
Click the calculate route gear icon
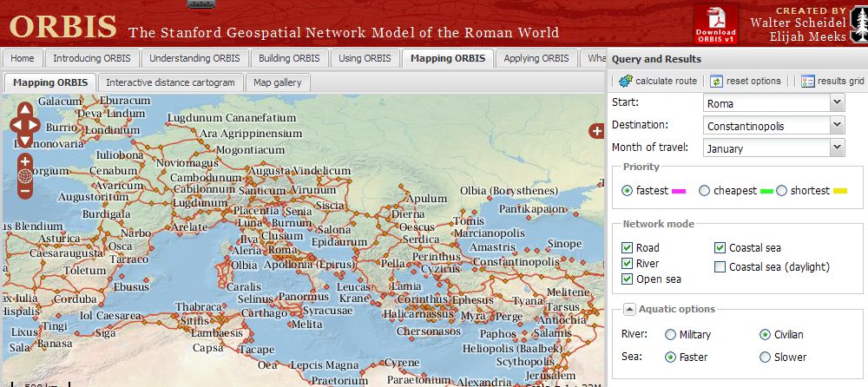[x=626, y=81]
